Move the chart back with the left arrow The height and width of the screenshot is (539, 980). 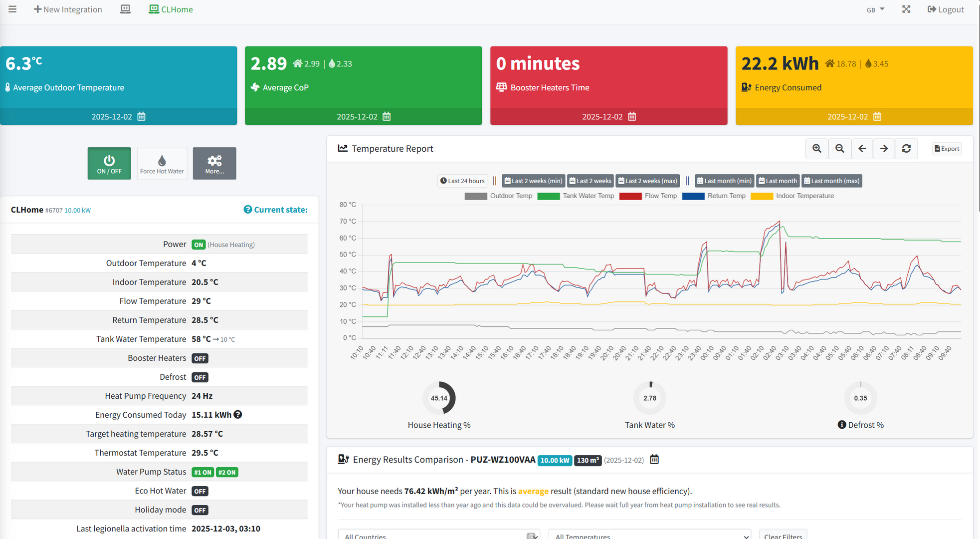(x=862, y=149)
